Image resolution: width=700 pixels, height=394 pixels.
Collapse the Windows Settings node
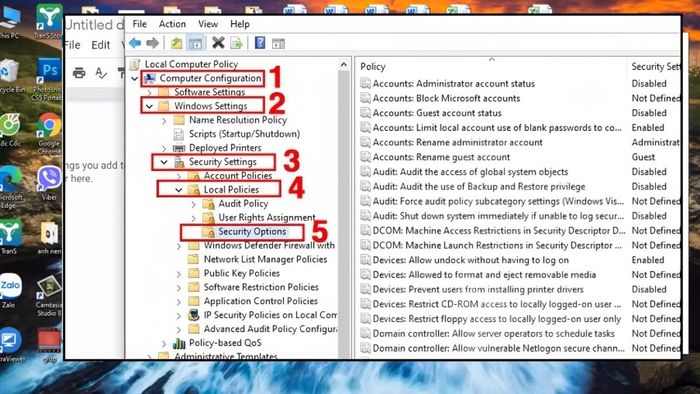150,106
